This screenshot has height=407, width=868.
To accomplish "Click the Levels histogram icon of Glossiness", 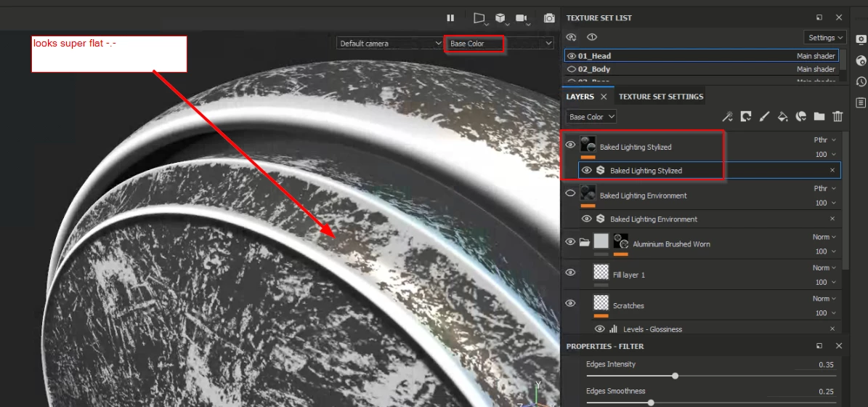I will click(613, 329).
